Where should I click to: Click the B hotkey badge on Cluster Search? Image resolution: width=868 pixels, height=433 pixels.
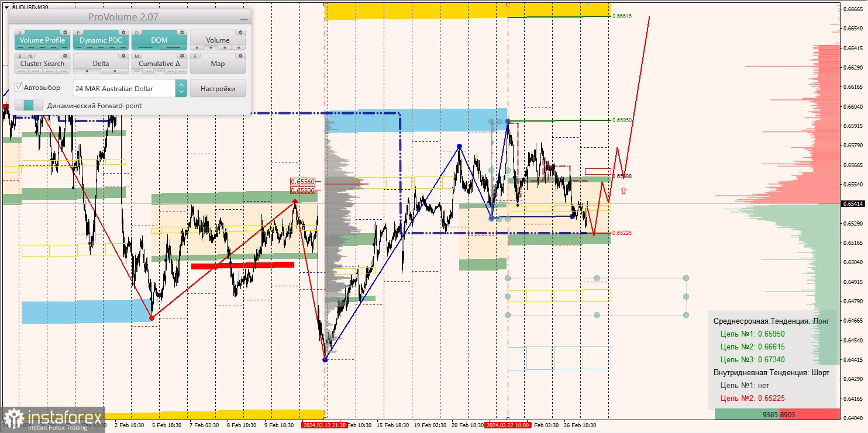[20, 56]
